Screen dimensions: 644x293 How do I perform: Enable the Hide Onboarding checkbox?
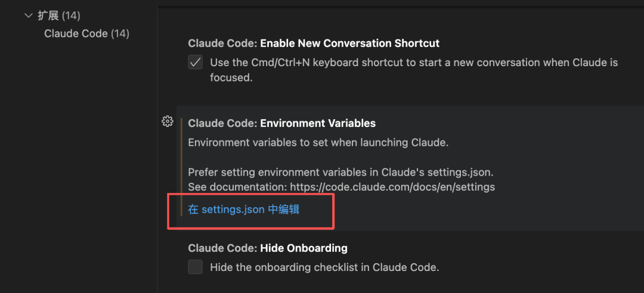click(195, 267)
